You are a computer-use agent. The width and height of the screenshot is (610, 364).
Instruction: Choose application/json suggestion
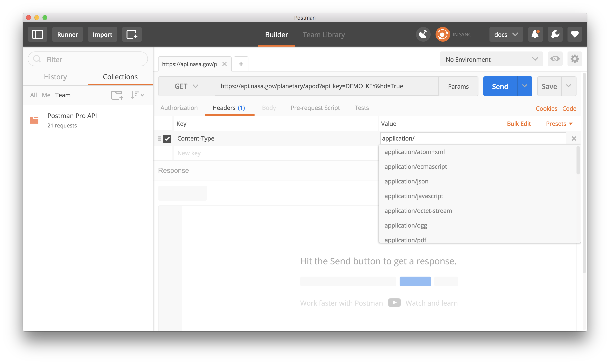click(x=479, y=181)
